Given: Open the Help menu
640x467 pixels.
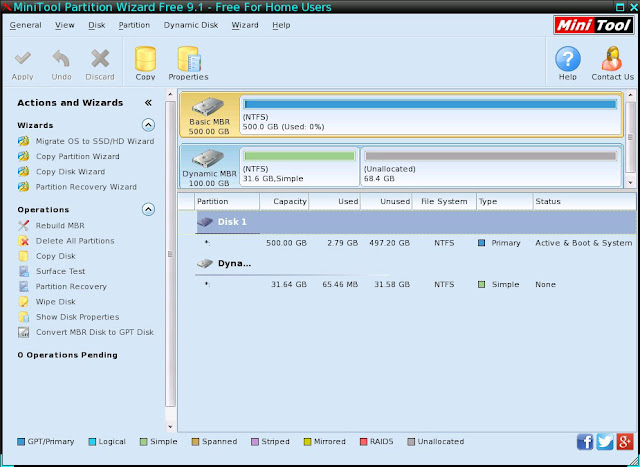Looking at the screenshot, I should click(281, 25).
